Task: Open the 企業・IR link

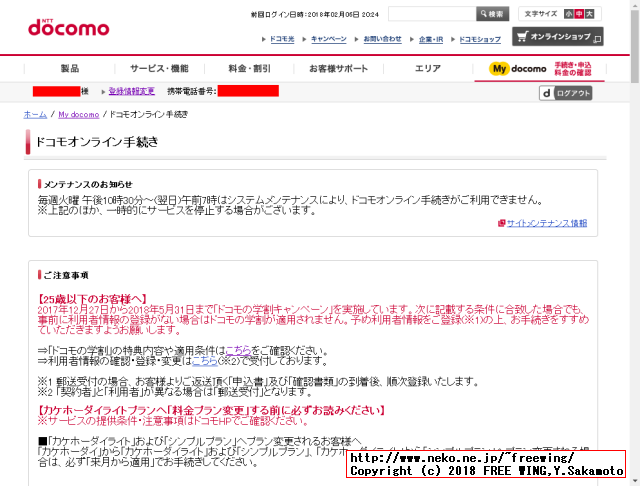Action: (431, 40)
